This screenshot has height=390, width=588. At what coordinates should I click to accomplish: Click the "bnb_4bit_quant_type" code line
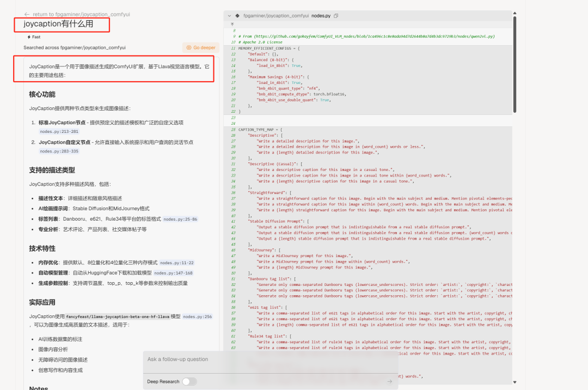[288, 88]
